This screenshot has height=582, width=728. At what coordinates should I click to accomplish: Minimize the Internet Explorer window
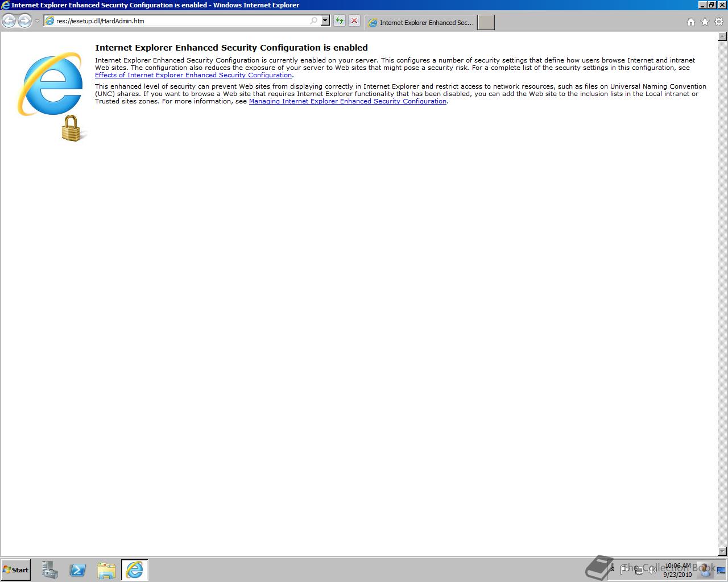click(x=702, y=5)
